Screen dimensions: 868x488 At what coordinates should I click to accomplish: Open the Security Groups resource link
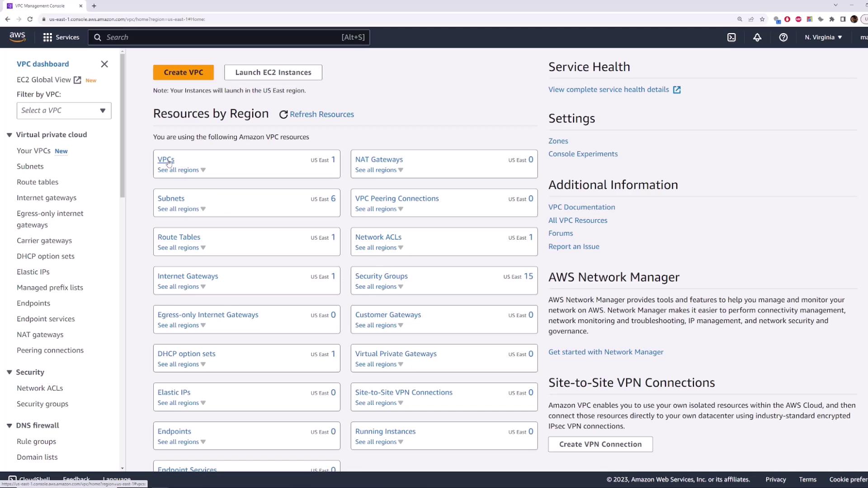coord(381,276)
